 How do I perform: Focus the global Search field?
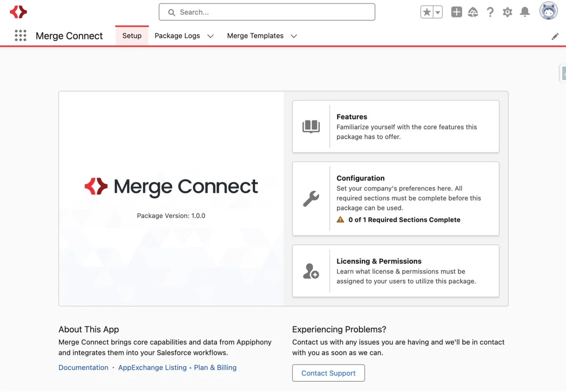pos(267,12)
